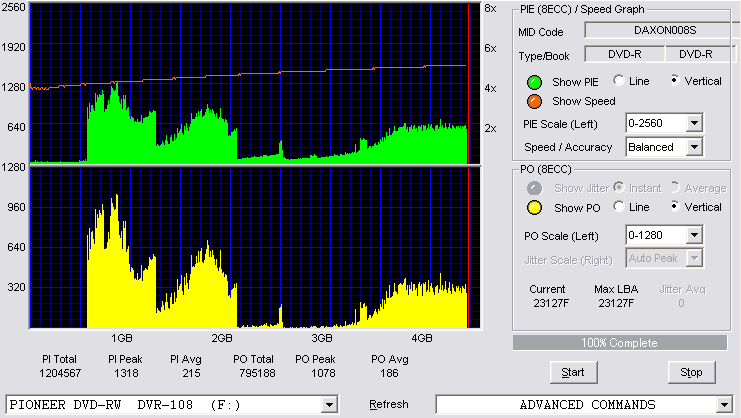The width and height of the screenshot is (741, 418).
Task: Click the PO Total value 795188
Action: coord(257,373)
